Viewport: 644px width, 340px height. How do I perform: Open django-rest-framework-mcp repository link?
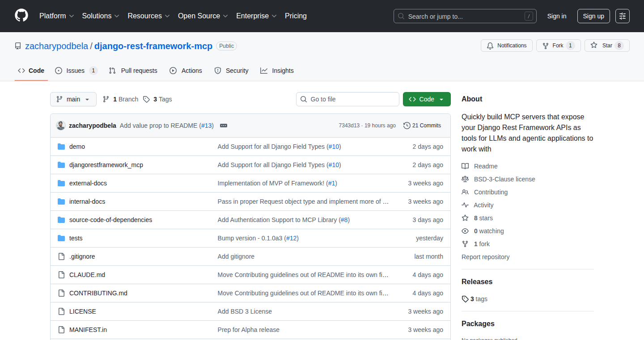pyautogui.click(x=153, y=46)
